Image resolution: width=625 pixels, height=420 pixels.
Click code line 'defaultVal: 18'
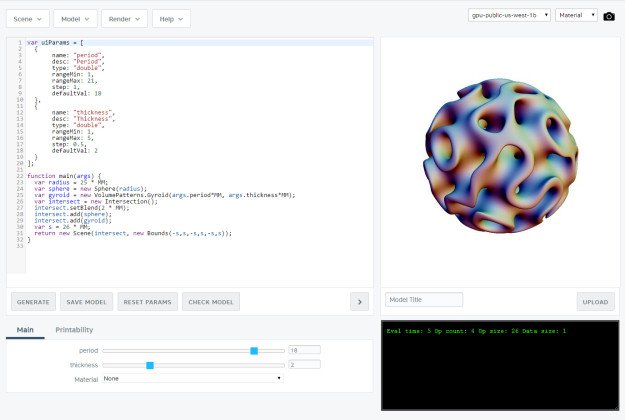click(76, 93)
